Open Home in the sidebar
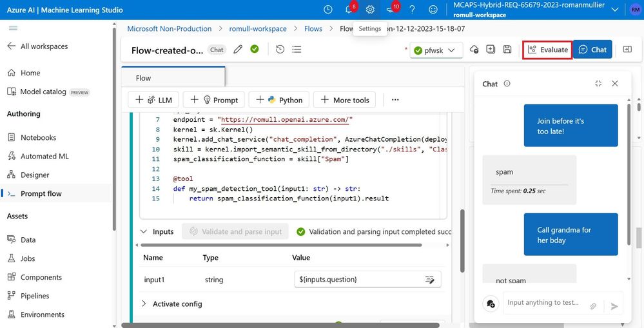Viewport: 644px width, 328px height. pyautogui.click(x=24, y=73)
